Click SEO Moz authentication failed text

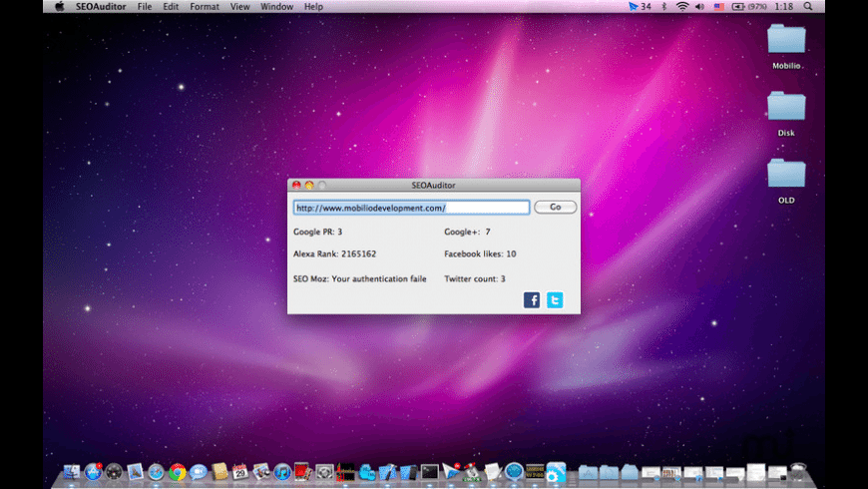[360, 278]
